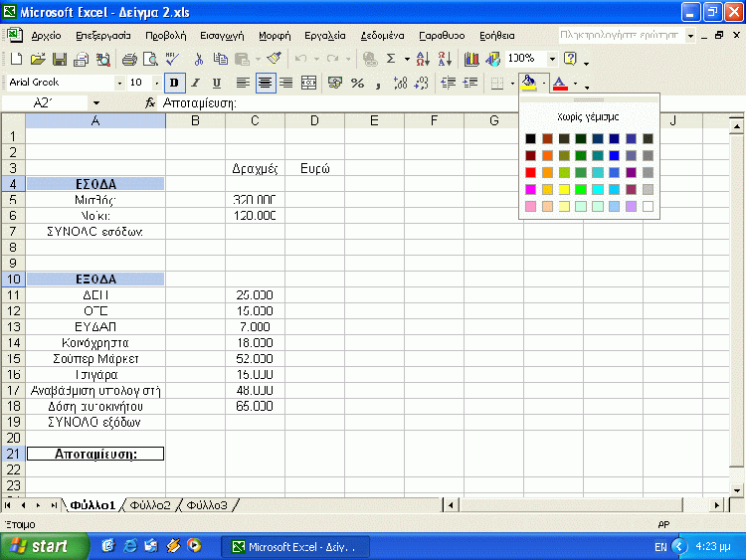The width and height of the screenshot is (746, 560).
Task: Open the borders dropdown arrow
Action: point(512,84)
